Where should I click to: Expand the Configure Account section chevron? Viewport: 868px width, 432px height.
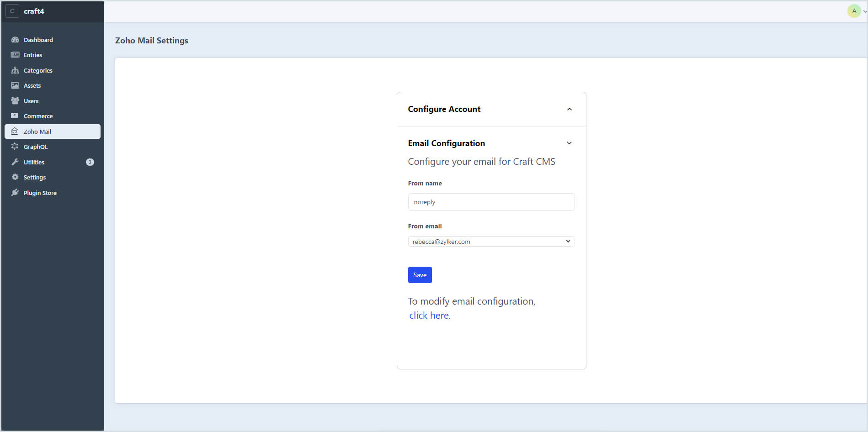[x=569, y=109]
